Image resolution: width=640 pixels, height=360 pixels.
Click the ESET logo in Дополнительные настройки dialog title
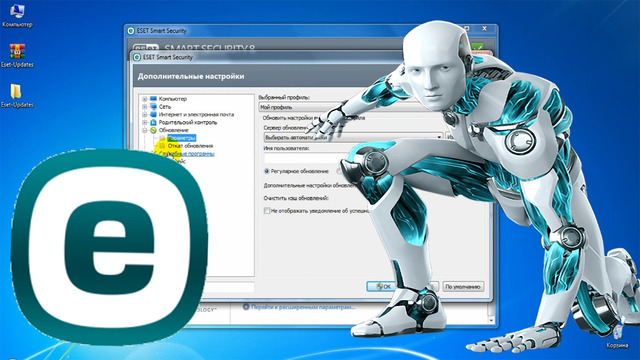(x=137, y=57)
